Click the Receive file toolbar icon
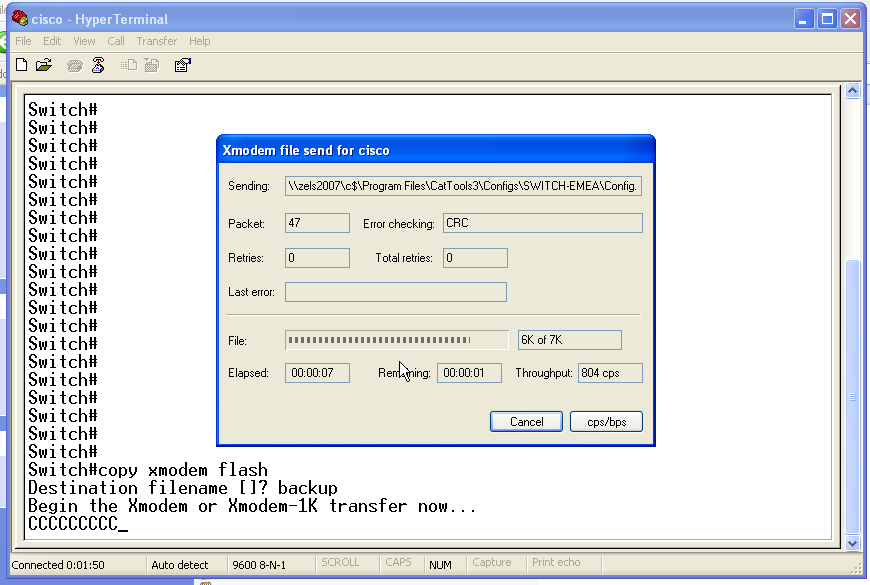 coord(154,64)
